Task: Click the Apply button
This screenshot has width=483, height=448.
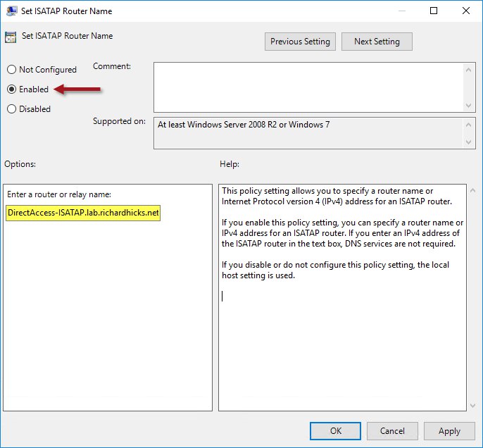Action: click(449, 431)
